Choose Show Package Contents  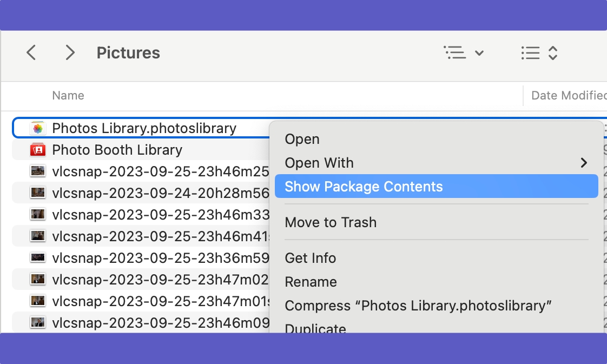pos(436,187)
